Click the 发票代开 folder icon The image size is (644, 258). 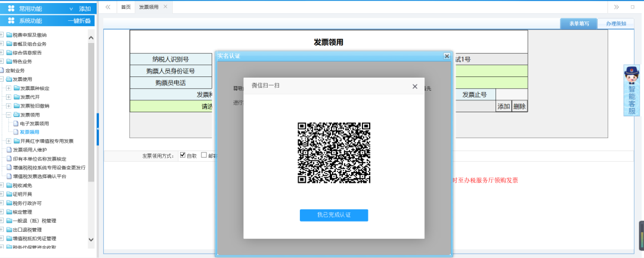16,97
